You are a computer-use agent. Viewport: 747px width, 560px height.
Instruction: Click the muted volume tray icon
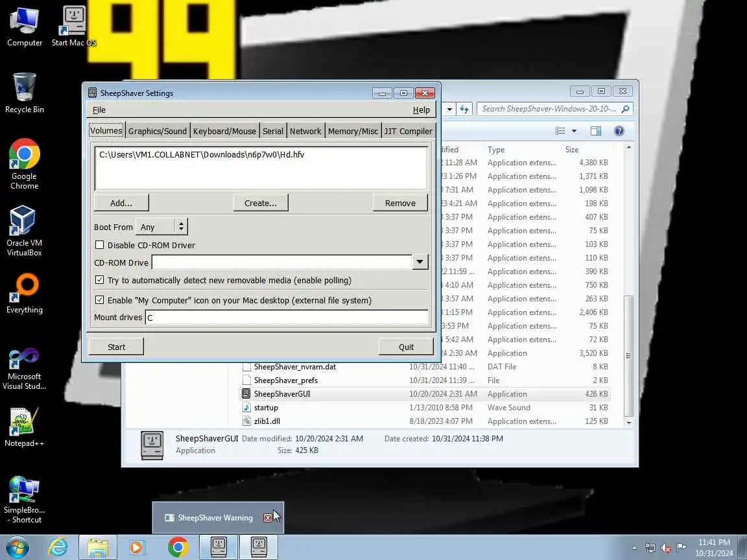click(666, 548)
